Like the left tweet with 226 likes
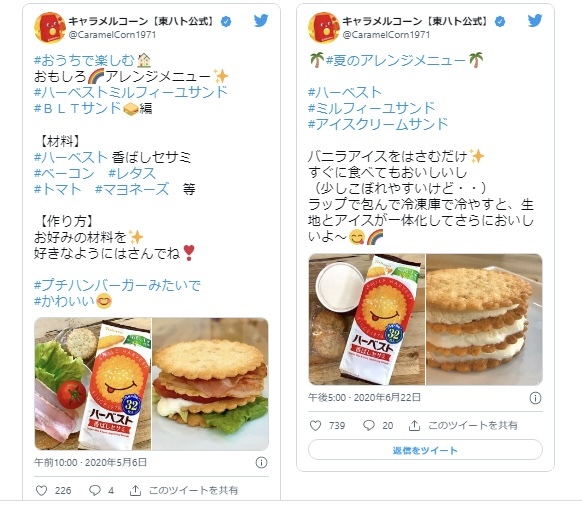 pos(42,490)
